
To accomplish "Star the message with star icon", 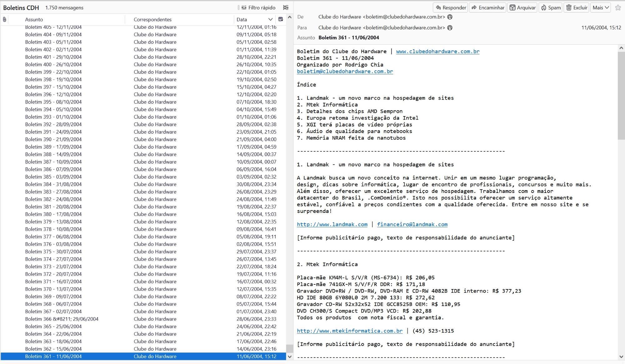I will 618,7.
